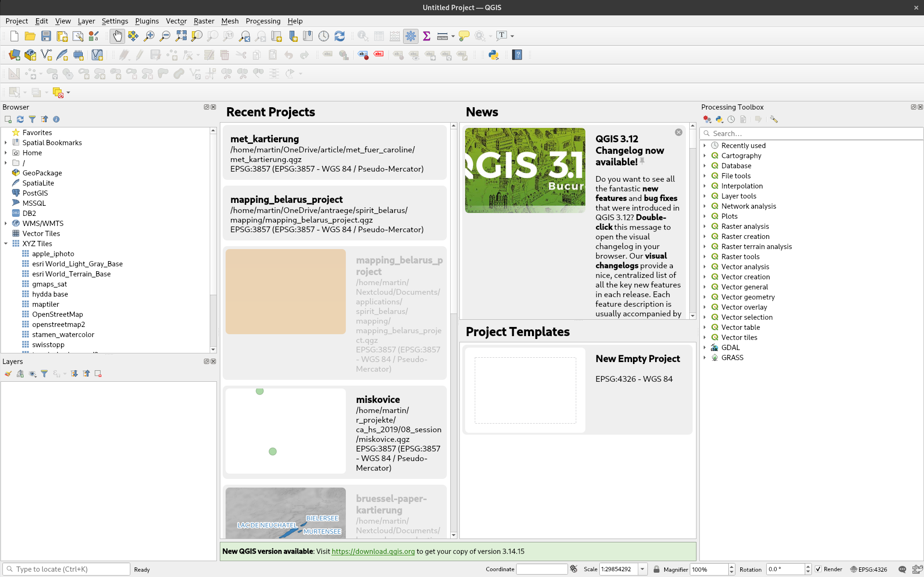Select the Pan Map hand tool

pyautogui.click(x=117, y=36)
